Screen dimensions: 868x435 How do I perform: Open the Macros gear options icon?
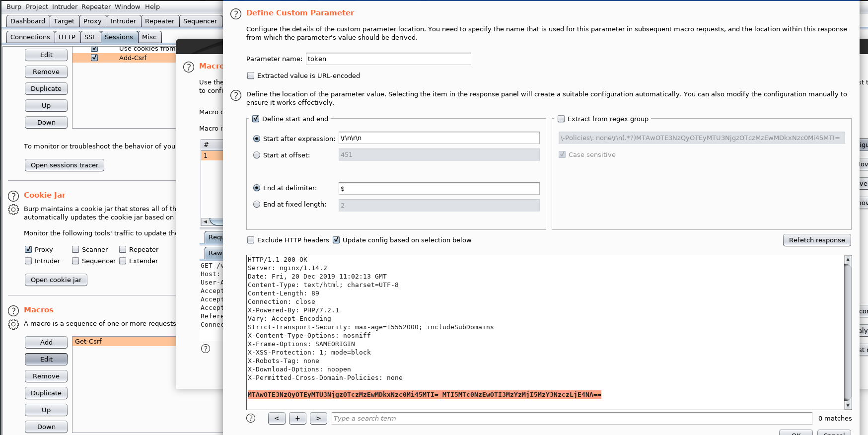13,324
